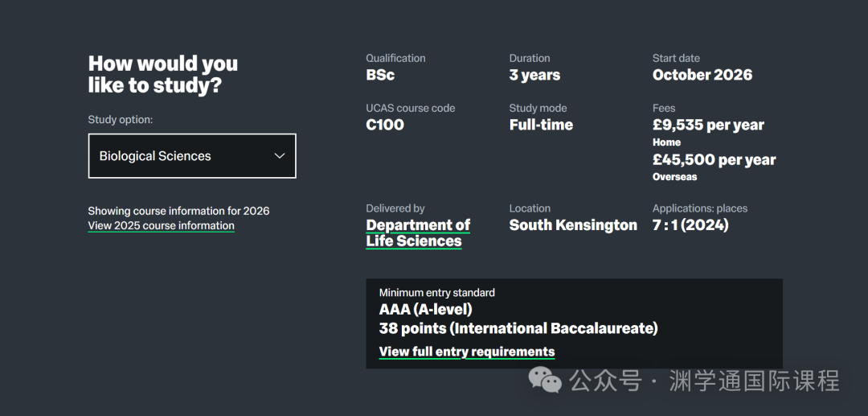Click the Full-time study mode value

(x=541, y=125)
